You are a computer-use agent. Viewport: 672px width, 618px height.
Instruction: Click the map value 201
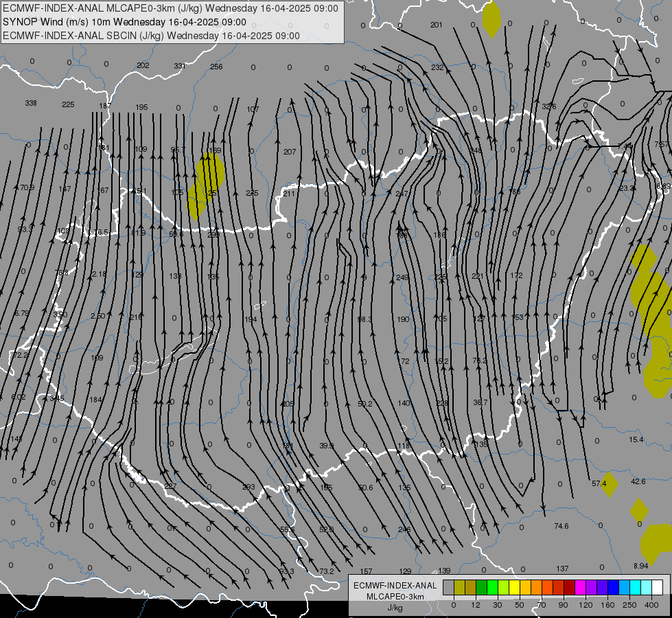click(x=436, y=25)
